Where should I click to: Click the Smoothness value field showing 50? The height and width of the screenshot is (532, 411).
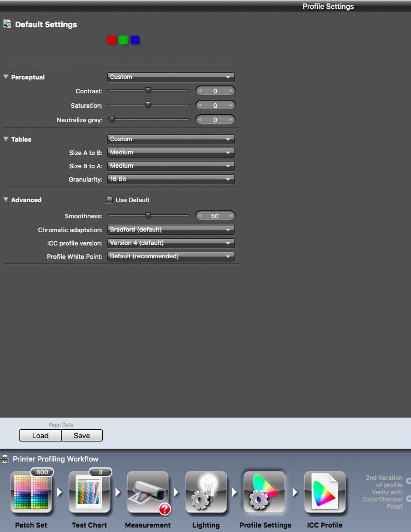tap(215, 216)
